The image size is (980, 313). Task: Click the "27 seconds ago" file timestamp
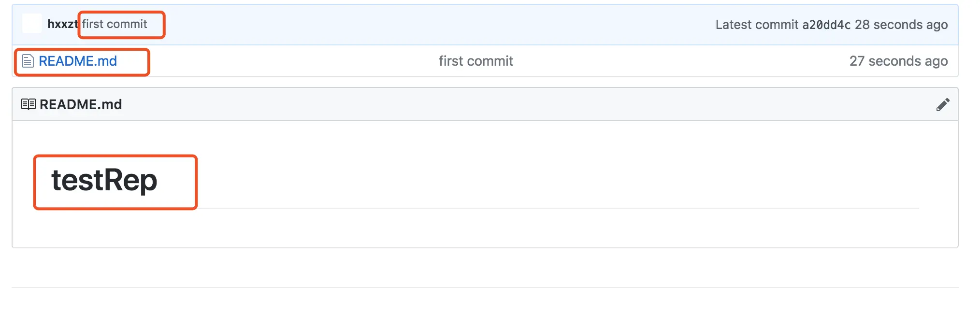tap(898, 61)
